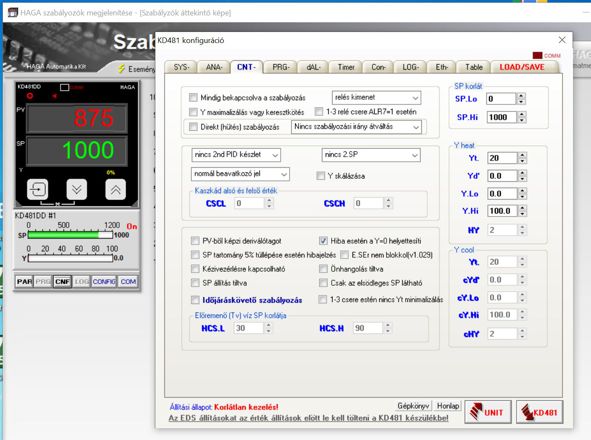
Task: Check Csak az elsődleges SP látható
Action: pos(323,283)
